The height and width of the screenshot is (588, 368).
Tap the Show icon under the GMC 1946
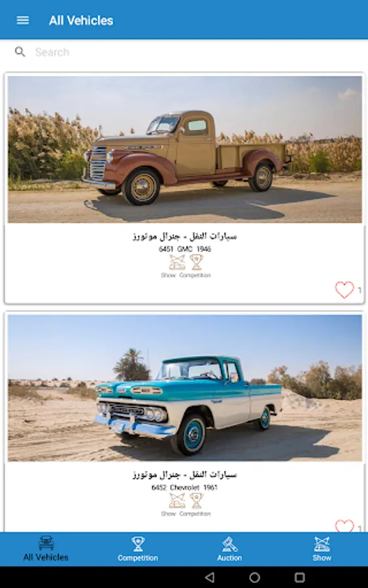pos(176,262)
